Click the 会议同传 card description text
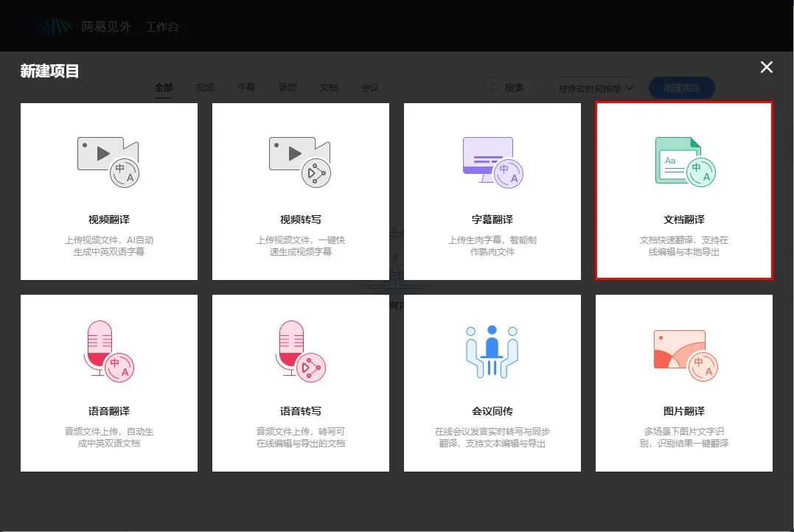The height and width of the screenshot is (532, 794). click(x=492, y=438)
